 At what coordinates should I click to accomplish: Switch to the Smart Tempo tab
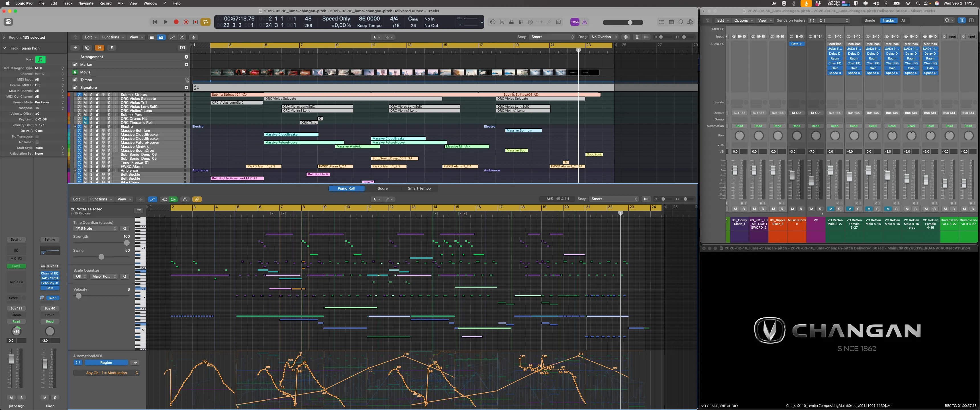coord(419,188)
